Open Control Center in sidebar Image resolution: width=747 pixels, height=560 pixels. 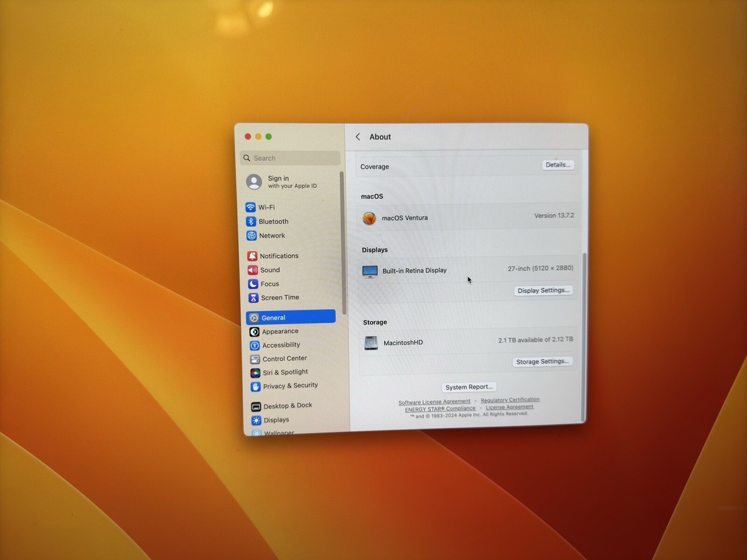284,358
